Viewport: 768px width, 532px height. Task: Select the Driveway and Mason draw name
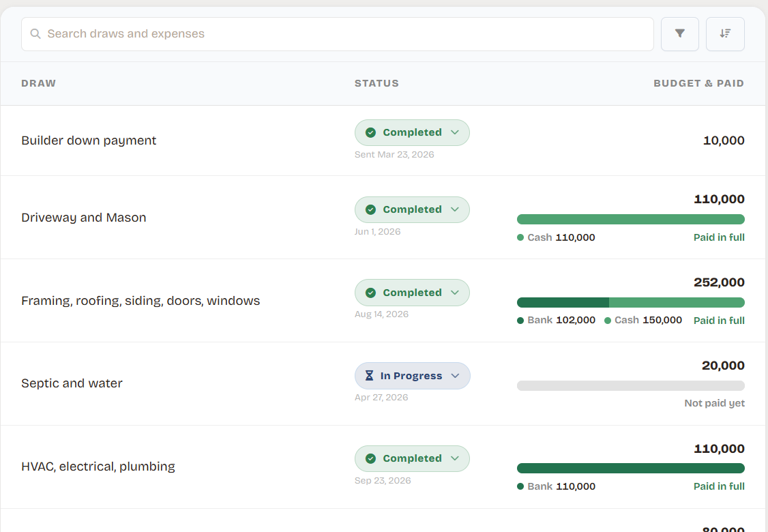84,218
